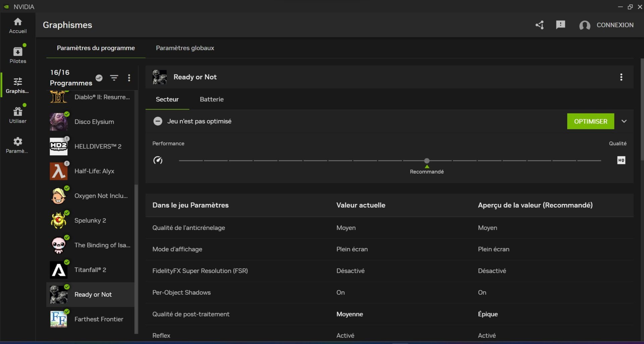Click Ready or Not header thumbnail
Screen dimensions: 644x344
coord(160,77)
